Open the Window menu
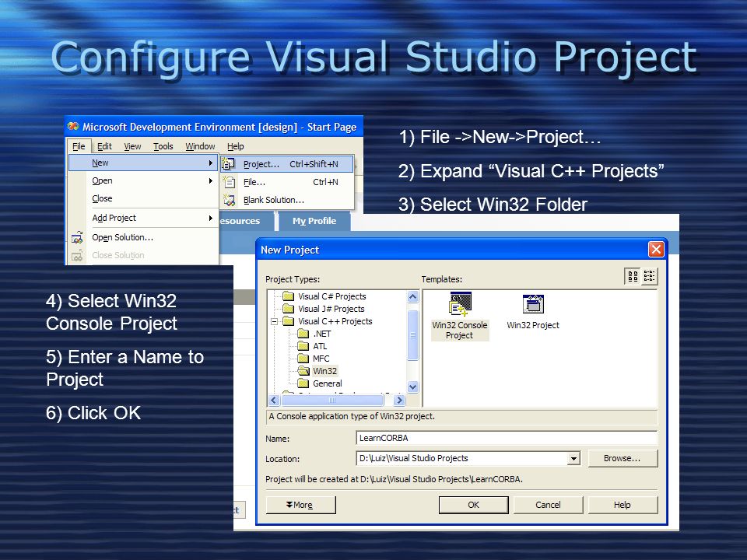 (x=200, y=146)
